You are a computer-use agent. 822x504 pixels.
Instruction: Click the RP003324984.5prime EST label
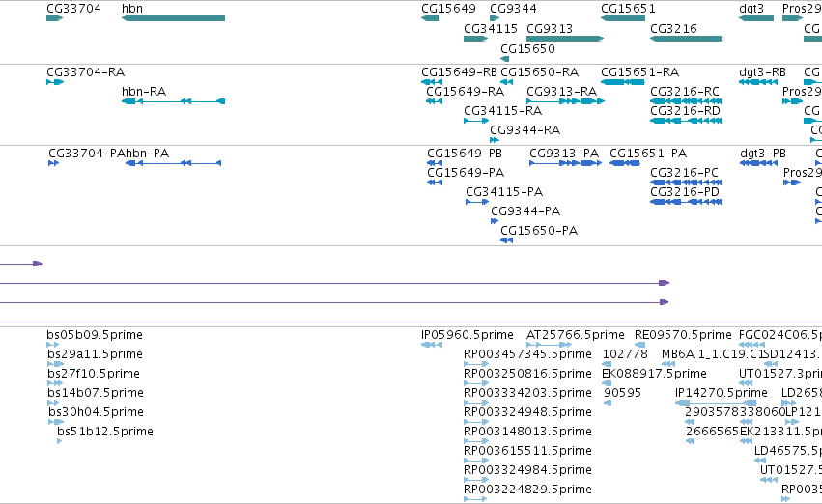coord(527,470)
